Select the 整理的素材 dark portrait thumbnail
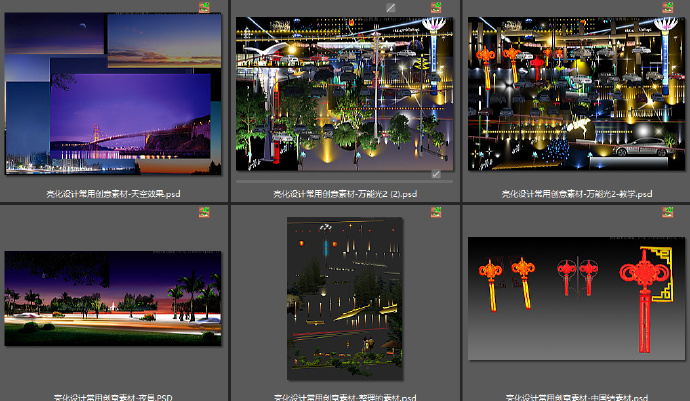The width and height of the screenshot is (690, 401). point(345,298)
